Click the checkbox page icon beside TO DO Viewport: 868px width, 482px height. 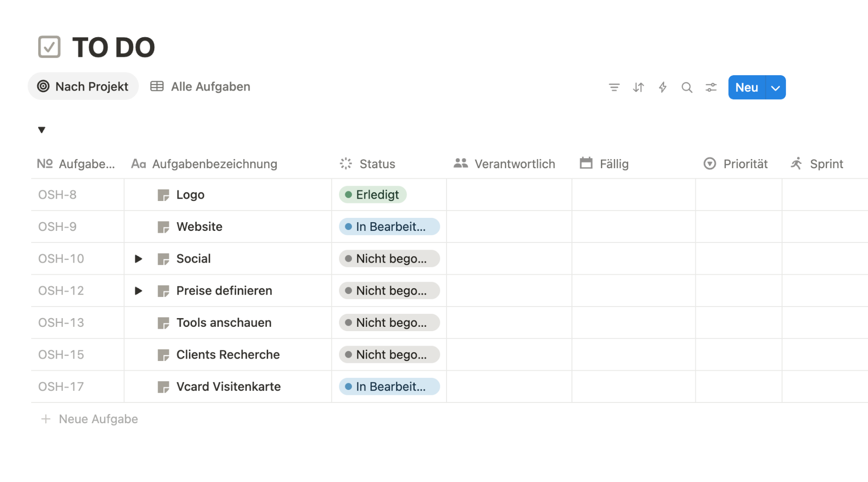[50, 47]
